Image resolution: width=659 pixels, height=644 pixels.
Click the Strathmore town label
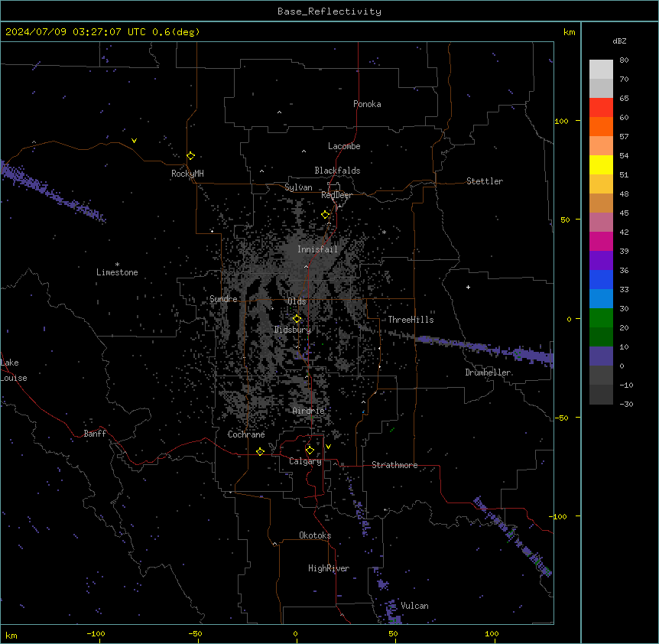point(394,465)
